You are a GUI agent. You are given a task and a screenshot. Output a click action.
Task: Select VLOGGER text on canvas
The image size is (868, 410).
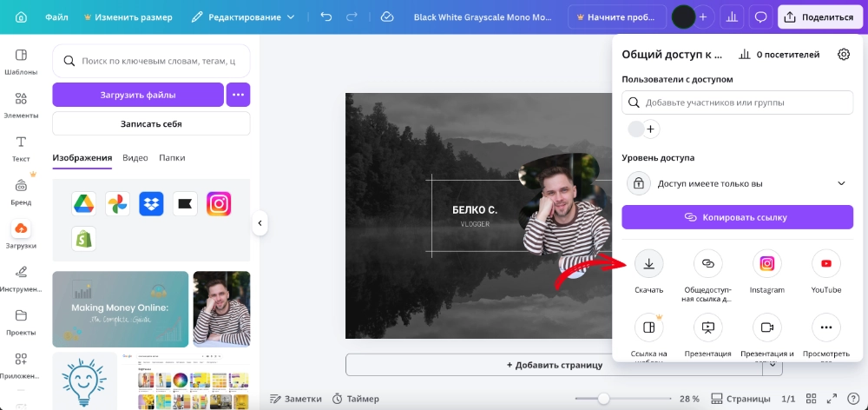pyautogui.click(x=475, y=224)
